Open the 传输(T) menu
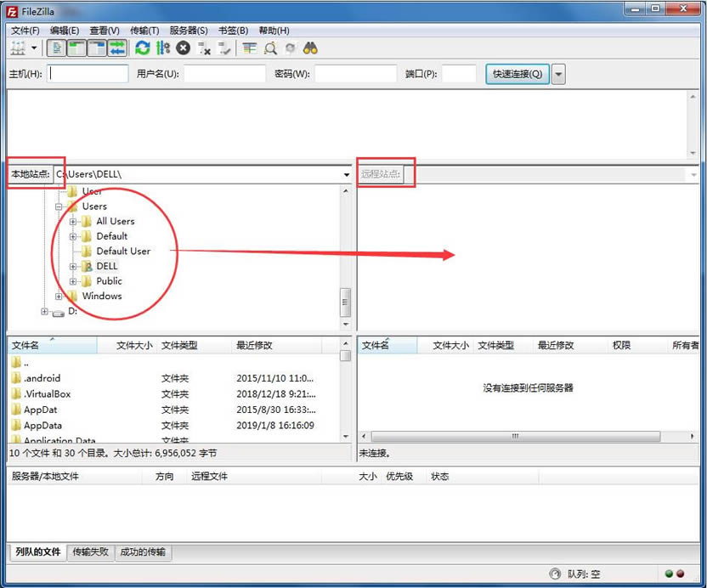707x588 pixels. click(144, 31)
